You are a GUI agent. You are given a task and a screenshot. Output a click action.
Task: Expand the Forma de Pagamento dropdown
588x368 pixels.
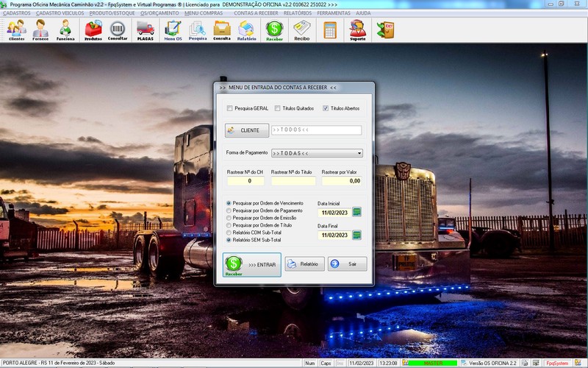point(359,153)
